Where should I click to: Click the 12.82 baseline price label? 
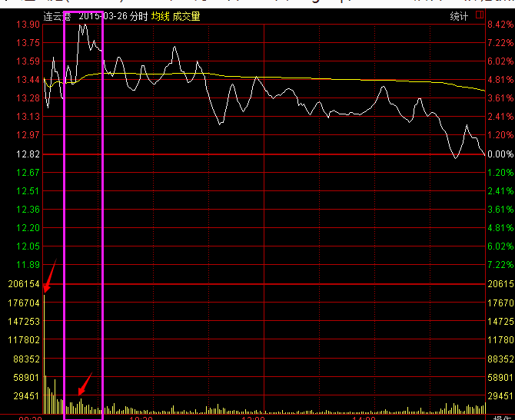(29, 154)
